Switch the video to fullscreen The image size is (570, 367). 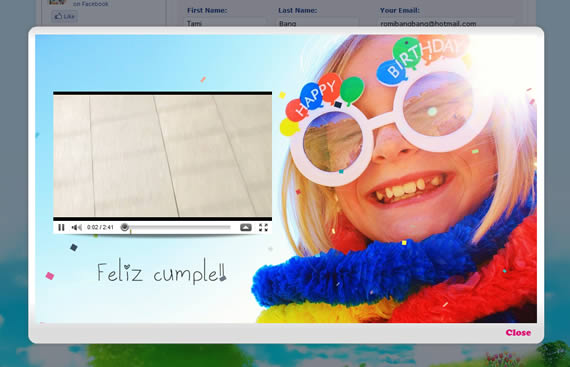tap(263, 227)
